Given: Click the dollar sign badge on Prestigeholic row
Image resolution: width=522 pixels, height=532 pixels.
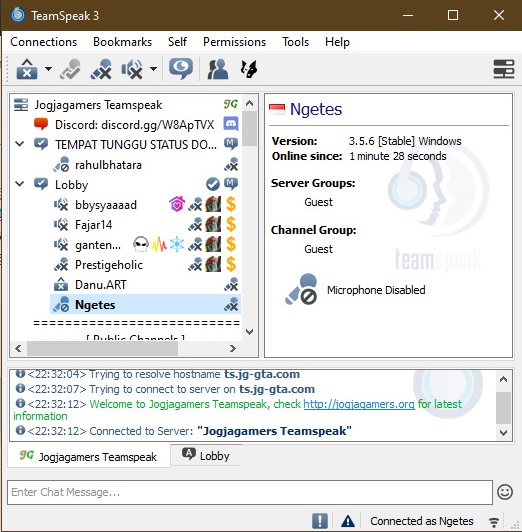Looking at the screenshot, I should [x=231, y=265].
